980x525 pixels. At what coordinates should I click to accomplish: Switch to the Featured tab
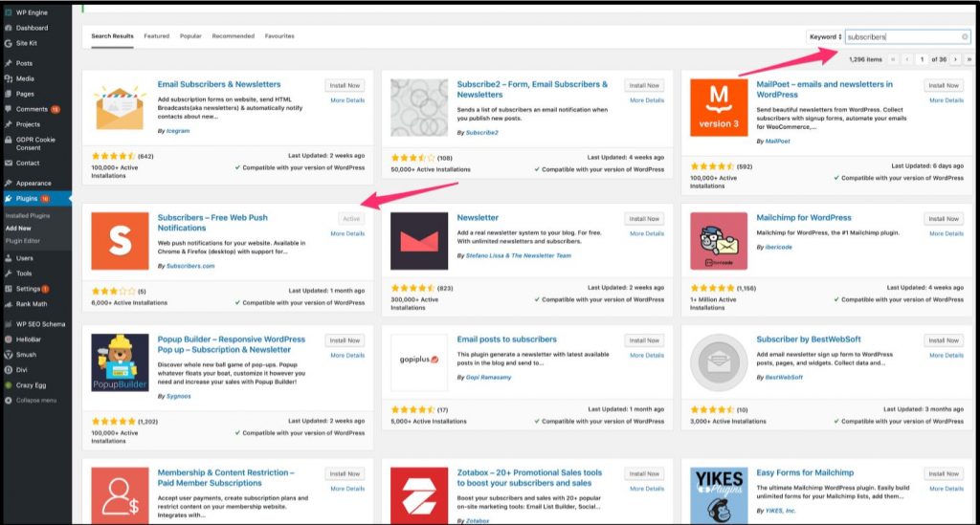[156, 36]
